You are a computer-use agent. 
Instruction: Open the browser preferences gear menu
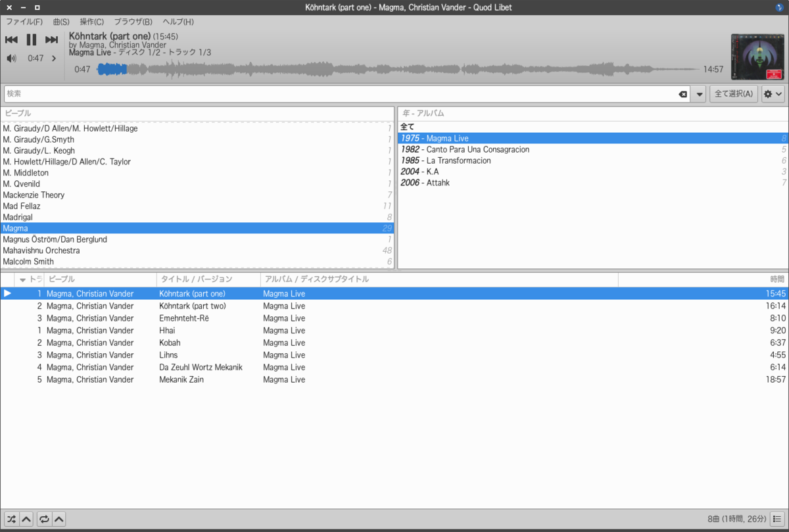click(773, 94)
